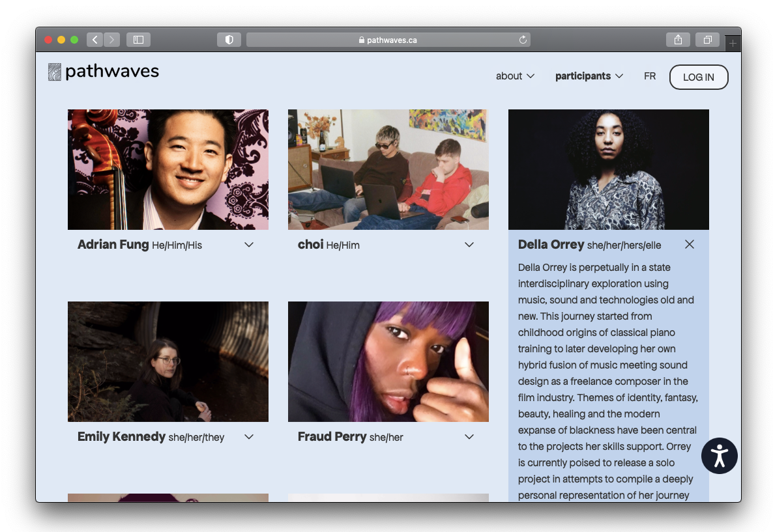Expand Adrian Fung's bio chevron

[249, 245]
